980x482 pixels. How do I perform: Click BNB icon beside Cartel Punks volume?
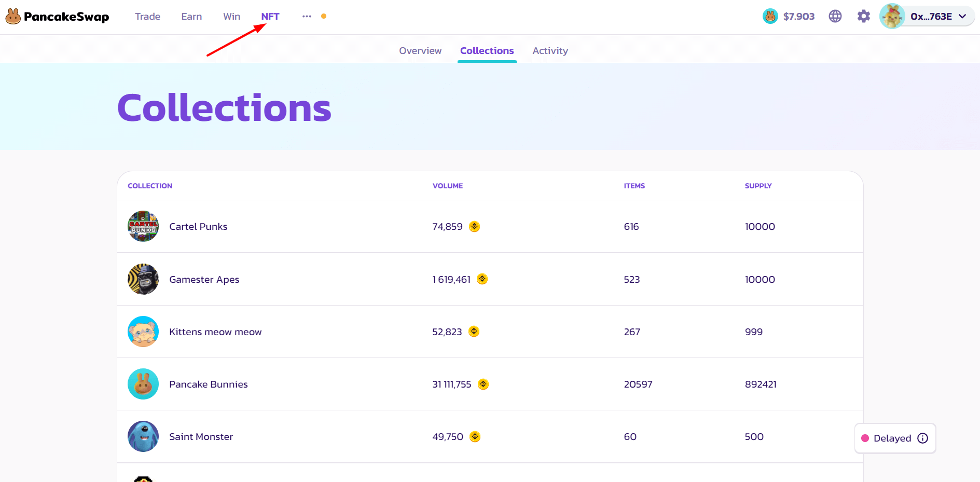click(x=474, y=226)
